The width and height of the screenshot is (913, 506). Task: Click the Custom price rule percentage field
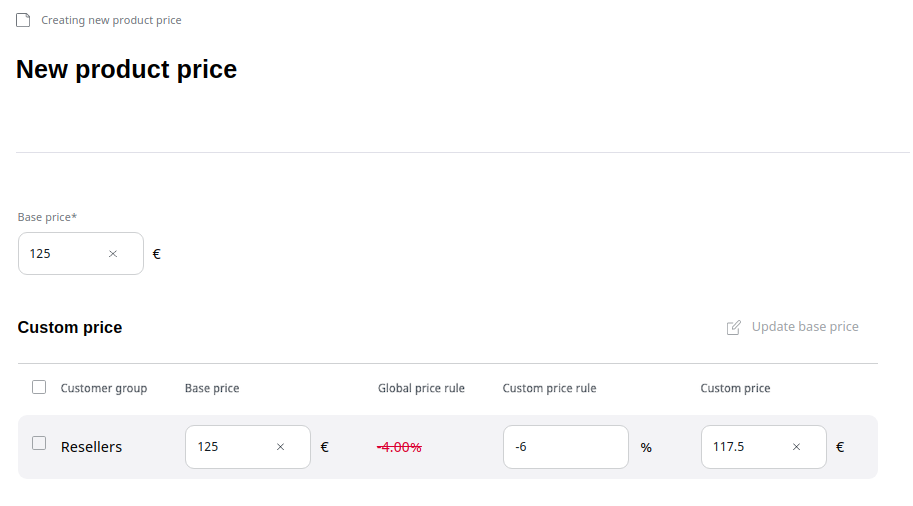[565, 447]
